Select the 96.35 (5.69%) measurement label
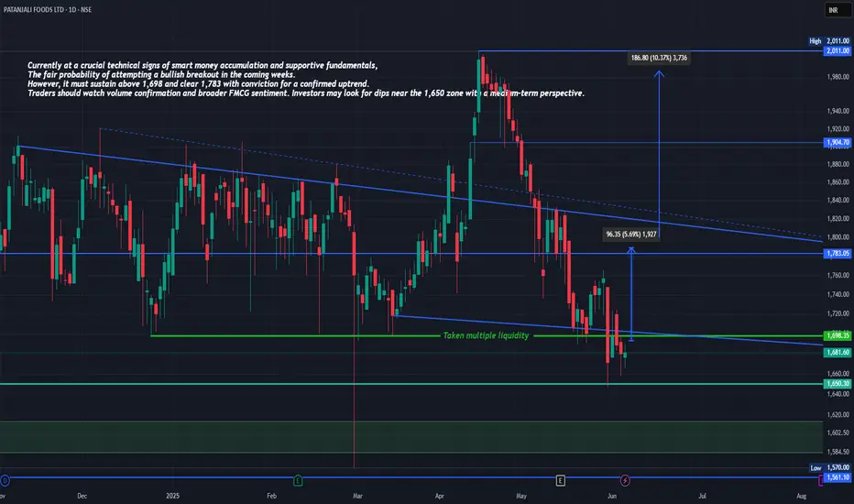 tap(631, 235)
